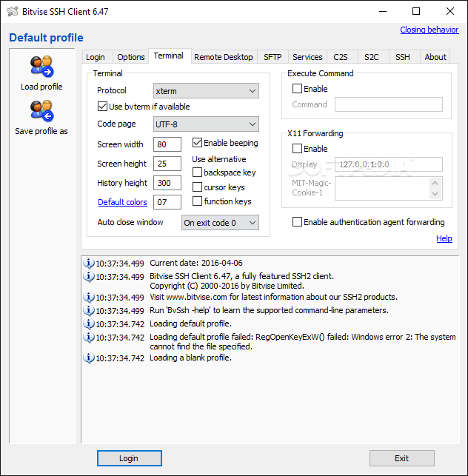This screenshot has width=468, height=476.
Task: Click the Load profile icon
Action: pos(41,66)
